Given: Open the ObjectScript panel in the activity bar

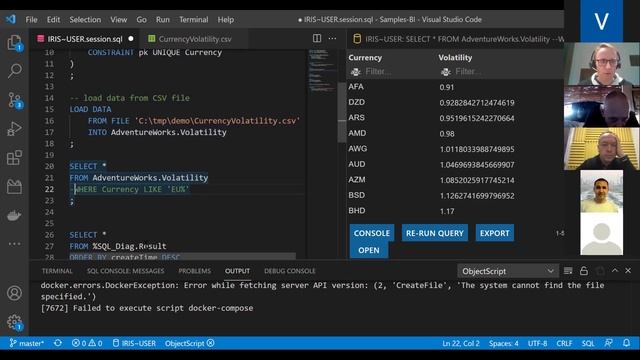Looking at the screenshot, I should click(x=14, y=187).
